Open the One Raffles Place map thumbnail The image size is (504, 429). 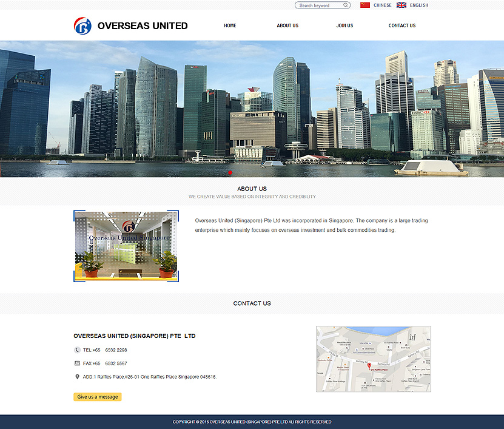(373, 359)
